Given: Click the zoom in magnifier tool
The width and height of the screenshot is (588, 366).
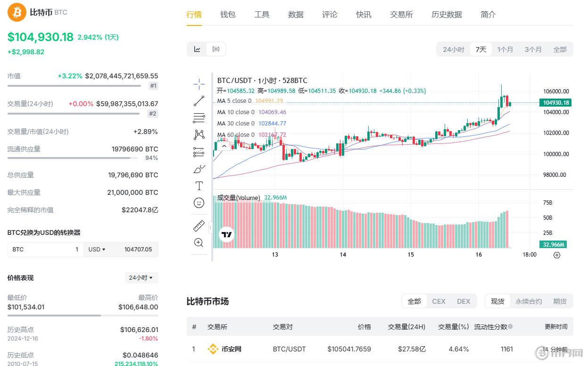Looking at the screenshot, I should (199, 243).
